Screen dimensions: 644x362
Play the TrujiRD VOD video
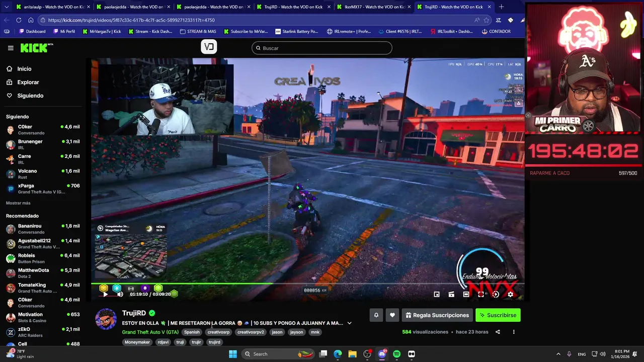105,294
